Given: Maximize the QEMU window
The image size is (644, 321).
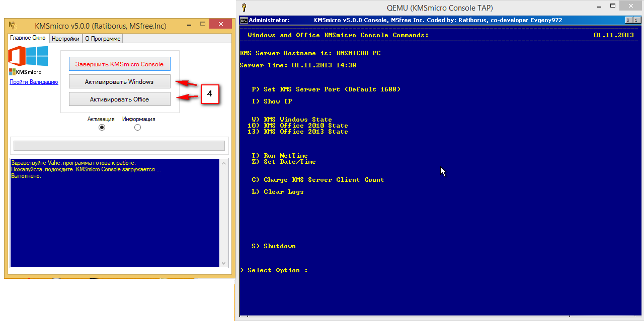Looking at the screenshot, I should tap(612, 6).
